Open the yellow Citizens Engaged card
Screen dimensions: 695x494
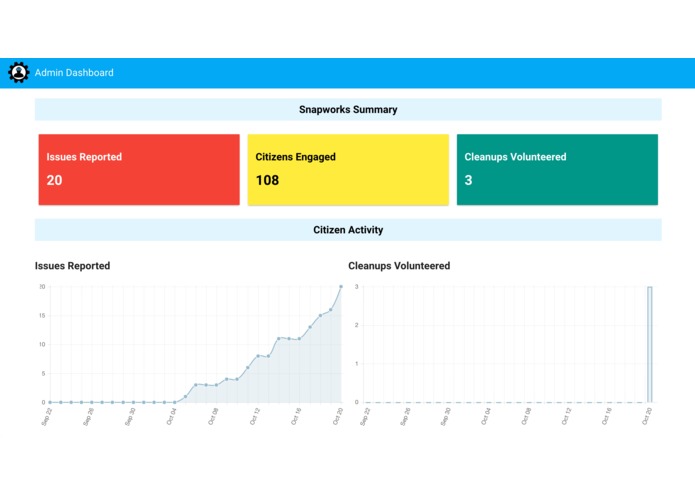coord(348,170)
